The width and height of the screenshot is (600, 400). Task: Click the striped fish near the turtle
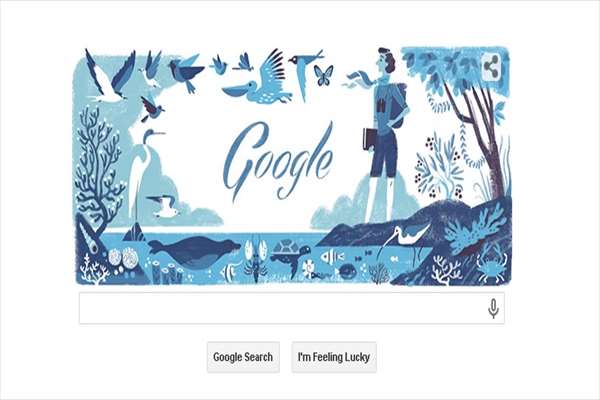pyautogui.click(x=332, y=256)
